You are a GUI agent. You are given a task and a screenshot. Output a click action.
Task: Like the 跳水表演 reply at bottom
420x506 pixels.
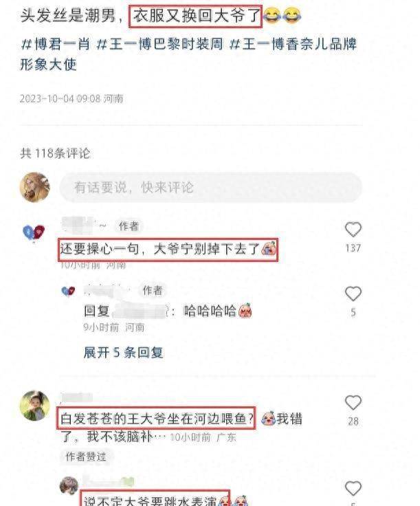pos(353,489)
